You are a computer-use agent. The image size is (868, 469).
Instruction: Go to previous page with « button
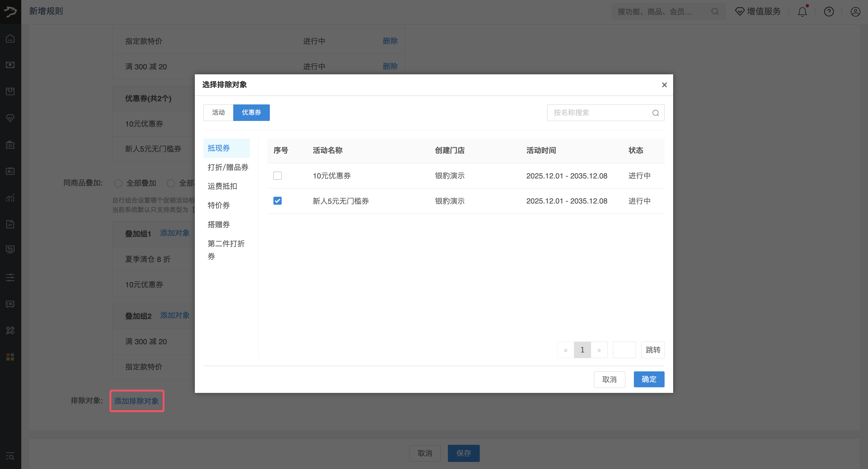[566, 350]
